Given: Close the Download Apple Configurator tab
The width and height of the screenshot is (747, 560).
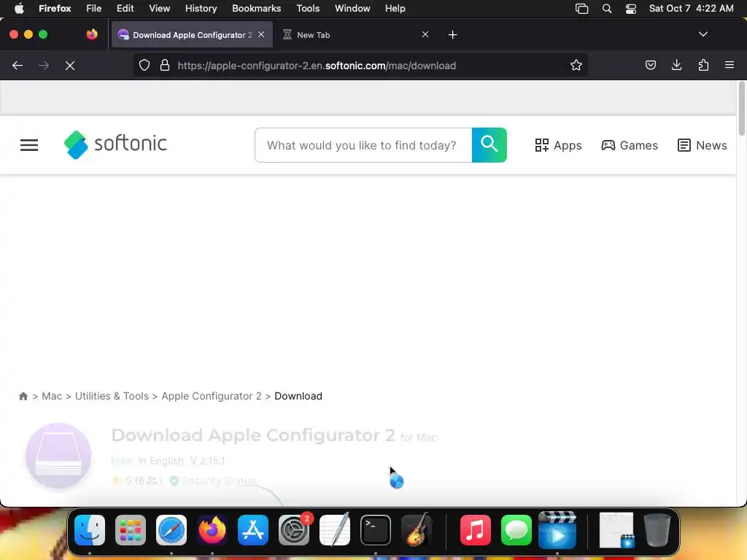Looking at the screenshot, I should click(x=261, y=34).
